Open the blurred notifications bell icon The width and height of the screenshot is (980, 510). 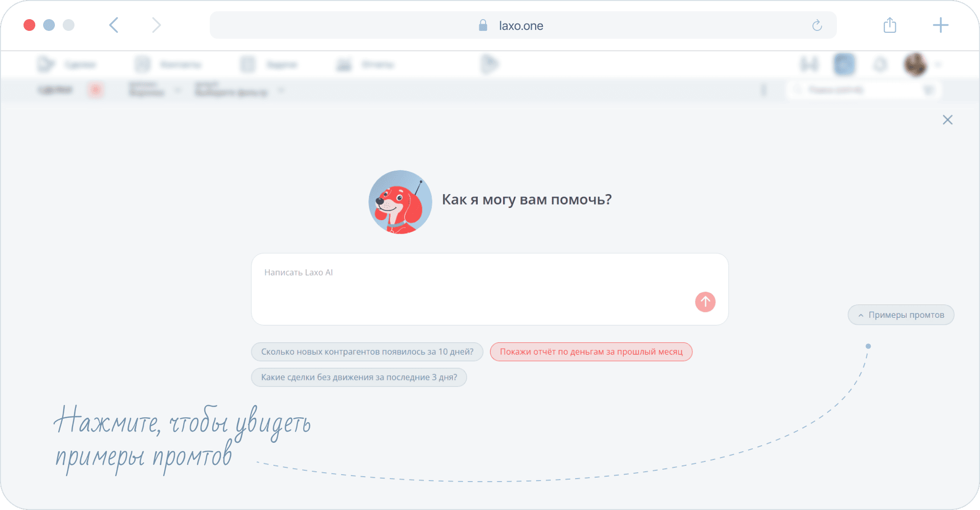[x=881, y=64]
